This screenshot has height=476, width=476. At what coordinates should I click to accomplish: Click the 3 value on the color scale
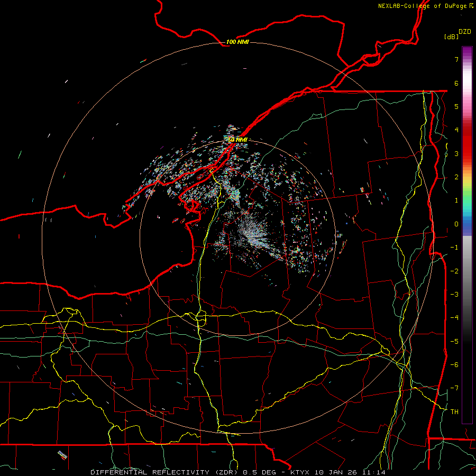coord(456,153)
